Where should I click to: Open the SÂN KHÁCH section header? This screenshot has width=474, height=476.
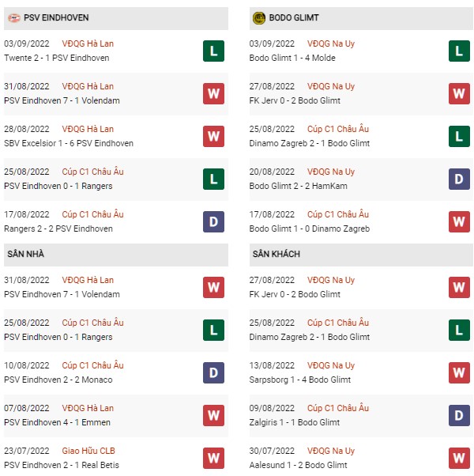coord(361,255)
